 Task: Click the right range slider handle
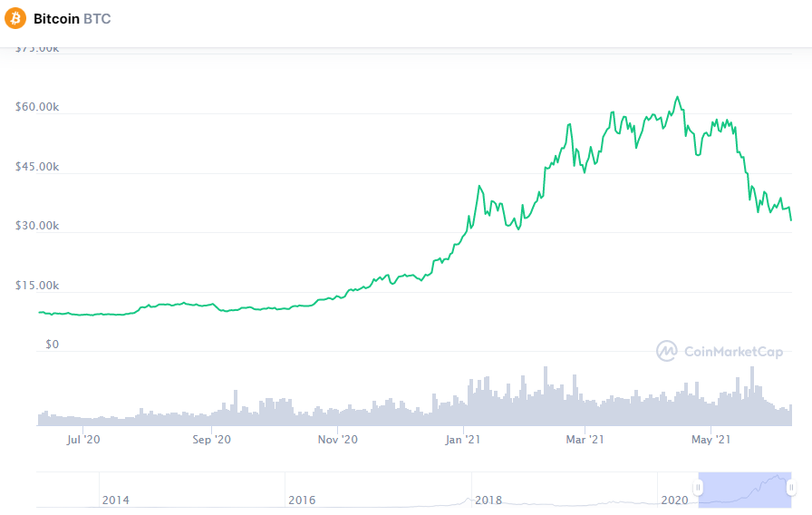point(792,488)
